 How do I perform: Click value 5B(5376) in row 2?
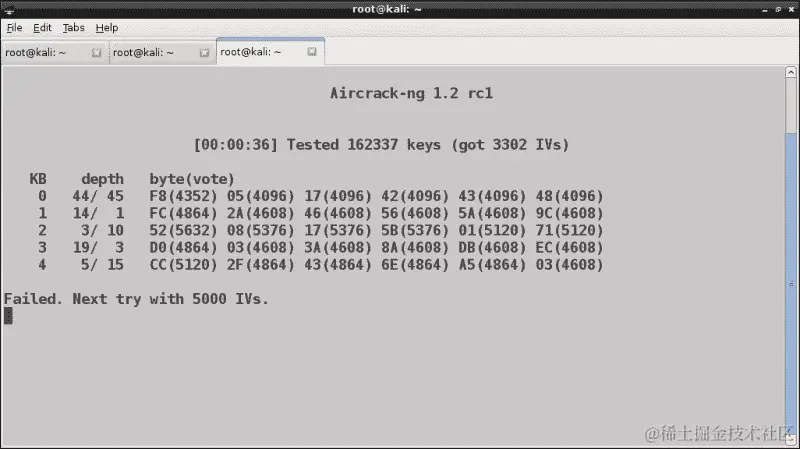pyautogui.click(x=415, y=231)
